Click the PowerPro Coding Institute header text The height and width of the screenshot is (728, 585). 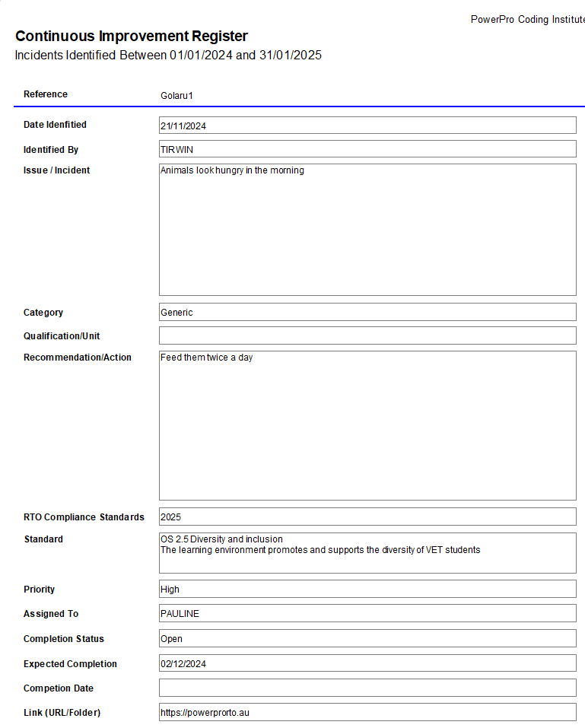[527, 20]
